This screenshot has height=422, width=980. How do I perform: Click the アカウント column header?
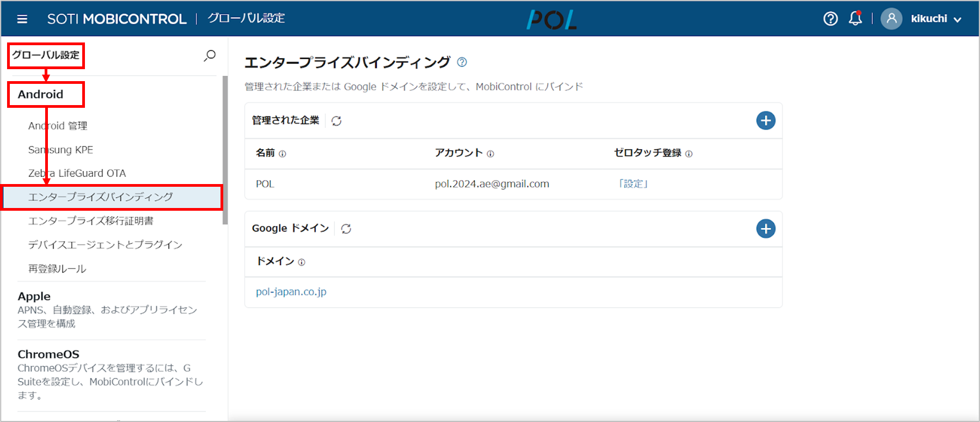[458, 153]
